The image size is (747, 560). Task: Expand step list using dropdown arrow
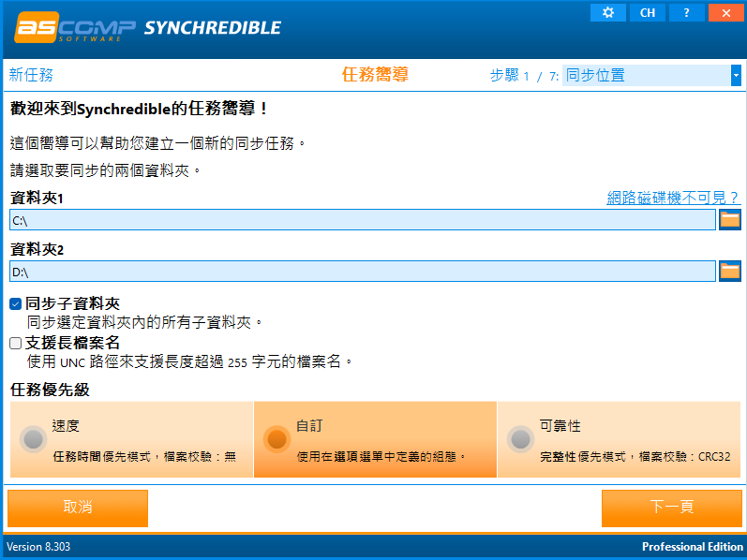pos(736,75)
